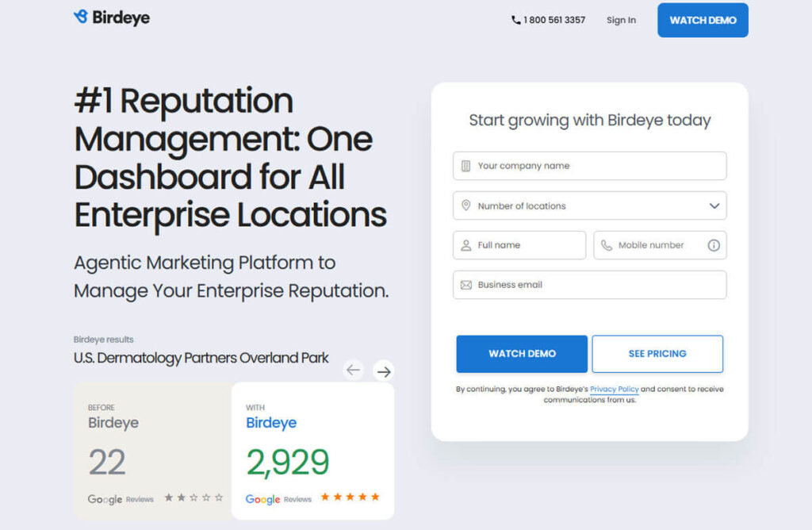Click the envelope icon in Business email field
812x530 pixels.
click(x=466, y=285)
